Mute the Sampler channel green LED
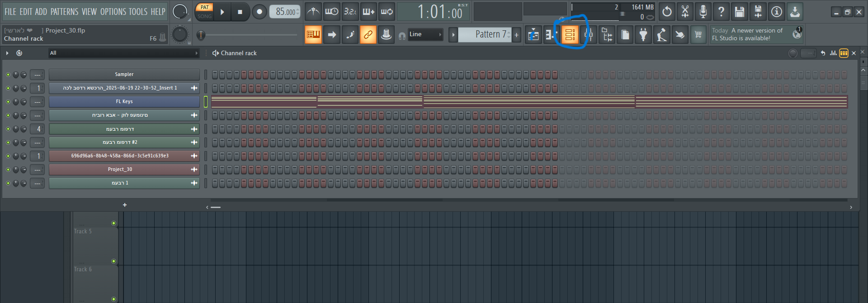This screenshot has width=868, height=303. pyautogui.click(x=8, y=75)
